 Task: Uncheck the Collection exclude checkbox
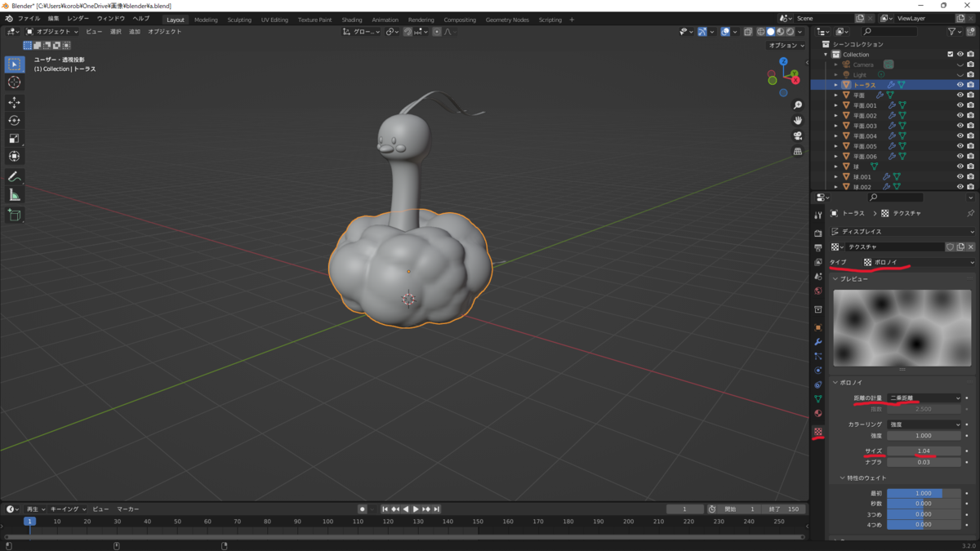(x=950, y=55)
